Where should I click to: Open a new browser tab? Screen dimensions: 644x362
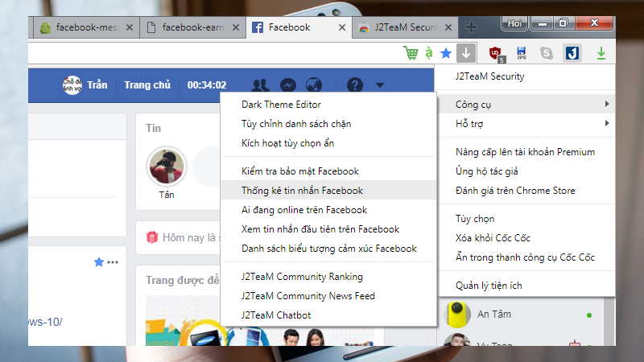[472, 27]
